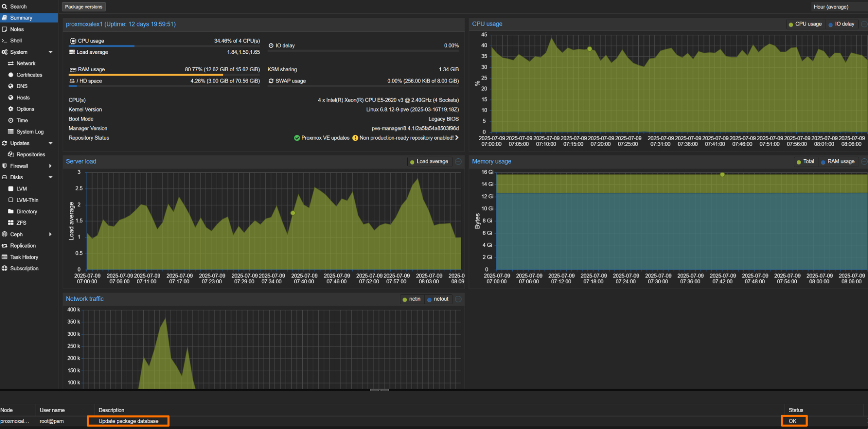Open DNS settings via globe icon

[x=11, y=86]
